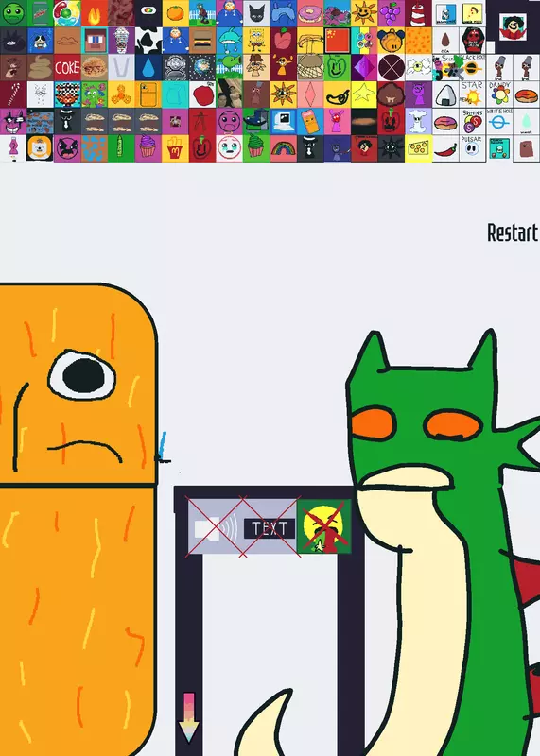Select the PULSAR face icon
This screenshot has height=756, width=540.
[473, 148]
